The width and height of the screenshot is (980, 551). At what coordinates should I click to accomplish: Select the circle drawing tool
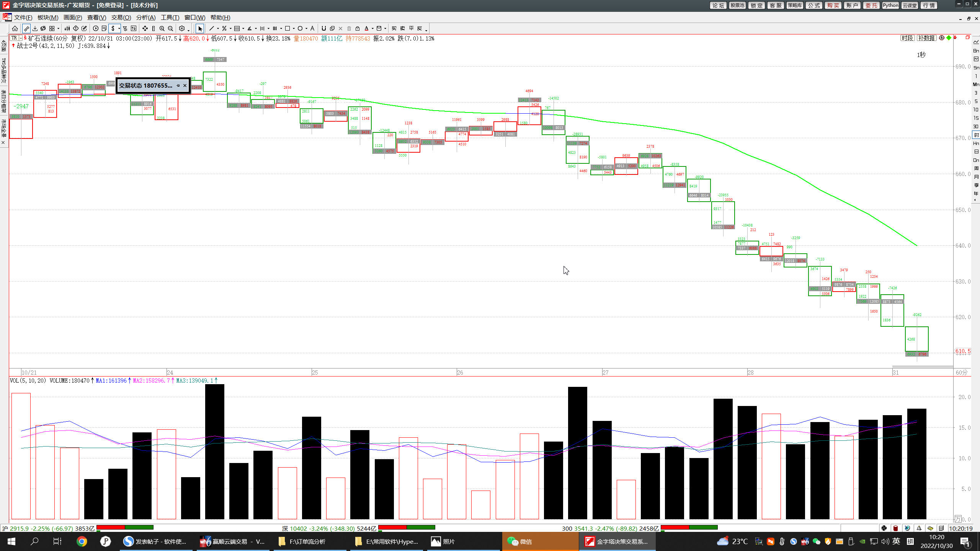click(x=300, y=28)
